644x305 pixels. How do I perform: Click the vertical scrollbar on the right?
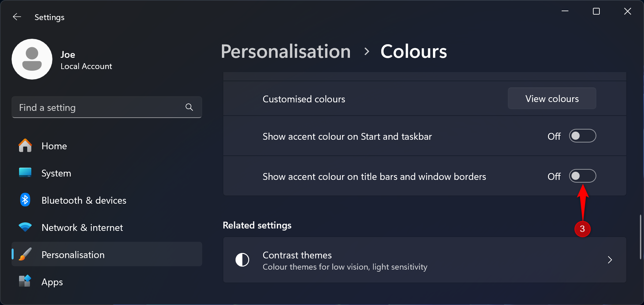(x=640, y=237)
